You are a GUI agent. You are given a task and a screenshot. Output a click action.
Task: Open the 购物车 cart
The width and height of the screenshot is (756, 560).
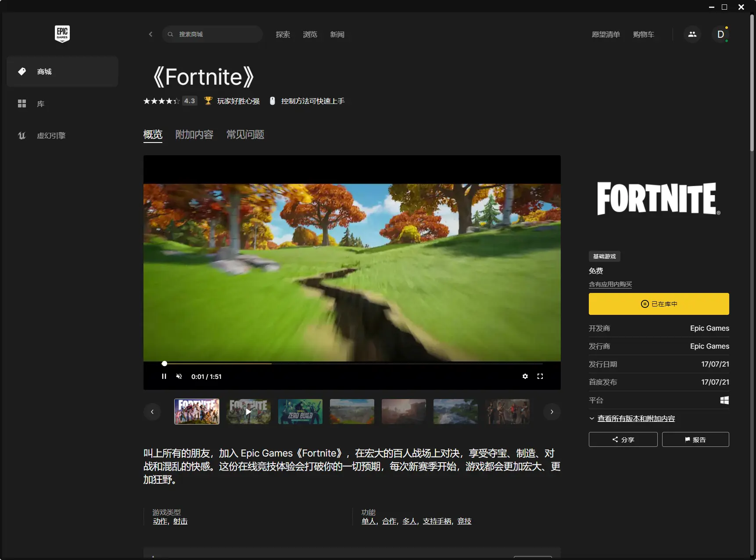[643, 34]
